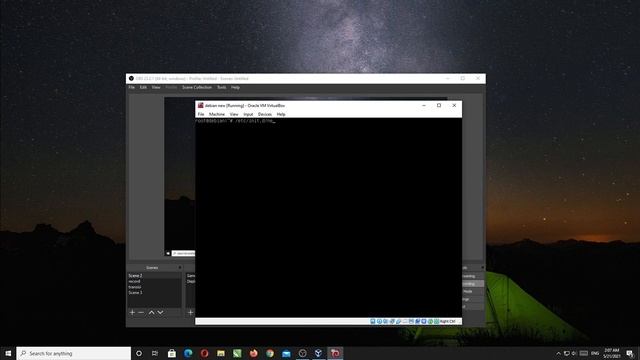Switch to running debian VM taskbar icon
640x360 pixels.
click(335, 353)
